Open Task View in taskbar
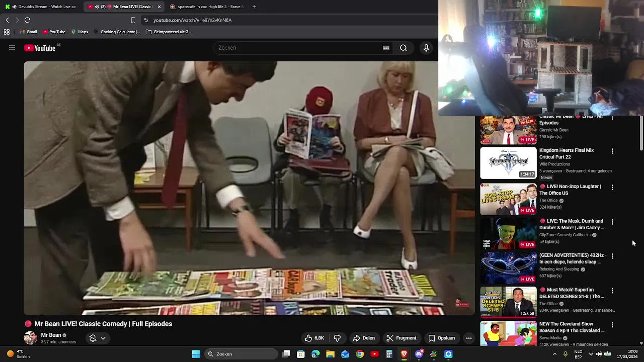The image size is (644, 362). pos(286,354)
